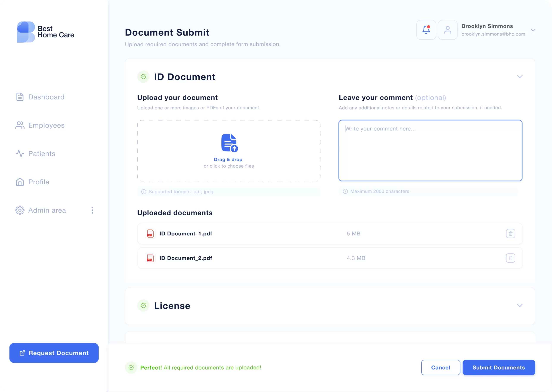Open Brooklyn Simmons account dropdown
This screenshot has width=552, height=392.
coord(533,30)
